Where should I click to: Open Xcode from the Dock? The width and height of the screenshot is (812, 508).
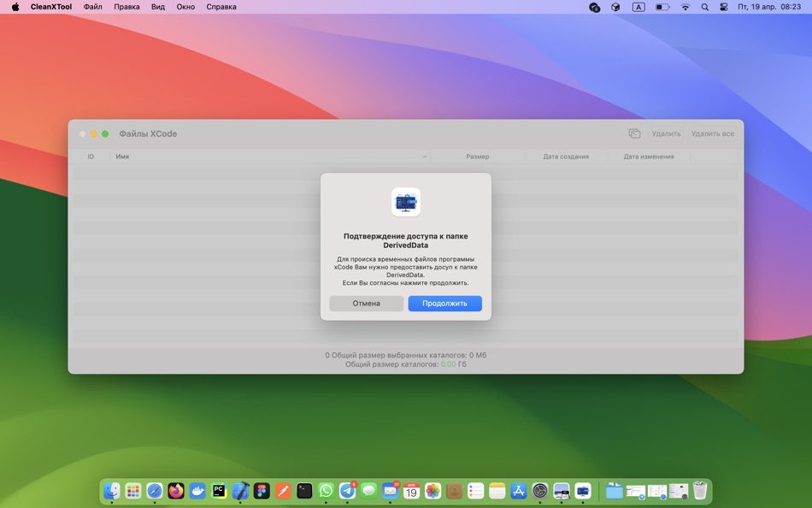click(x=240, y=490)
